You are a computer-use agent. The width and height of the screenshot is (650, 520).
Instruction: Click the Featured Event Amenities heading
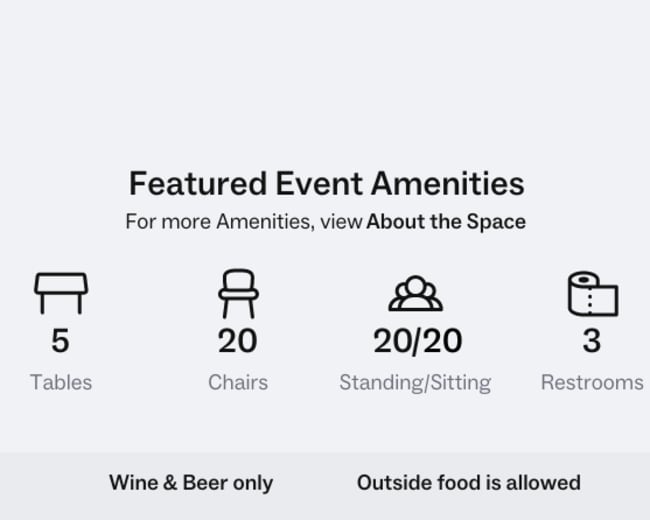(327, 183)
